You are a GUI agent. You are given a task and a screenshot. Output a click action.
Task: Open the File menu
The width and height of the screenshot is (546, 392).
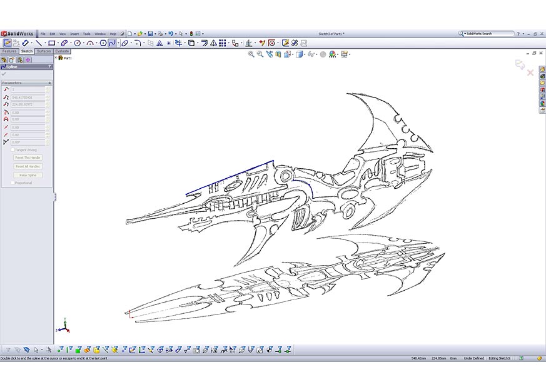pyautogui.click(x=43, y=34)
